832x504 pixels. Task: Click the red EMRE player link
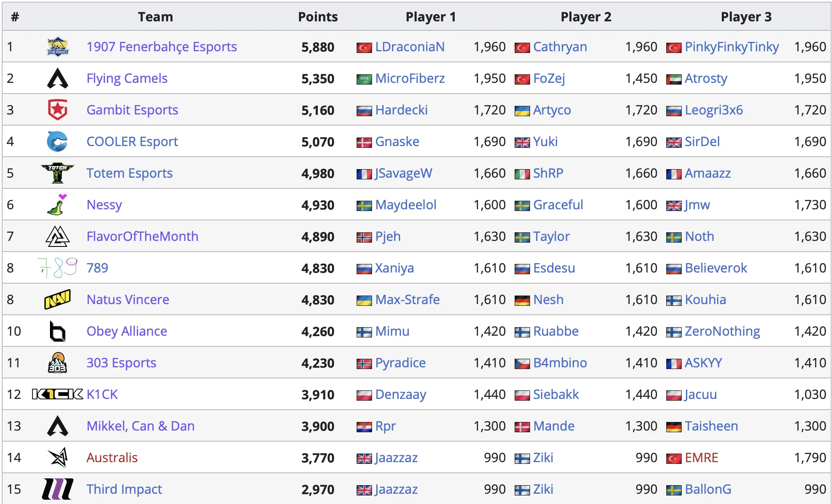tap(701, 458)
